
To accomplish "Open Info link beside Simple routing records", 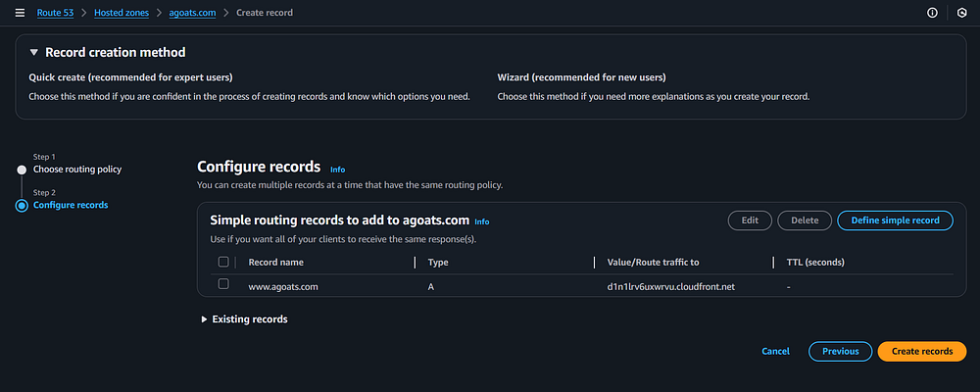I will [x=482, y=221].
